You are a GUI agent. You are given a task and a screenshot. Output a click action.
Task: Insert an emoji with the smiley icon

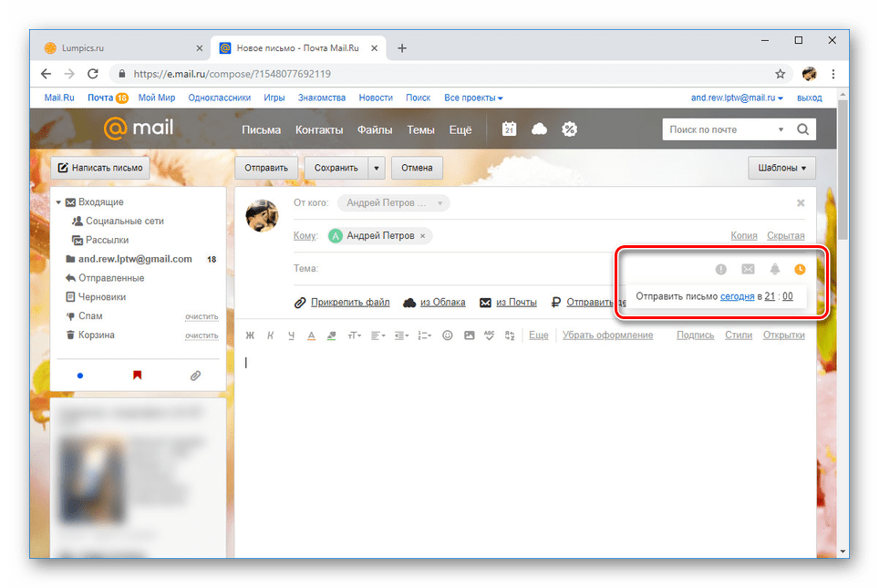click(x=448, y=335)
